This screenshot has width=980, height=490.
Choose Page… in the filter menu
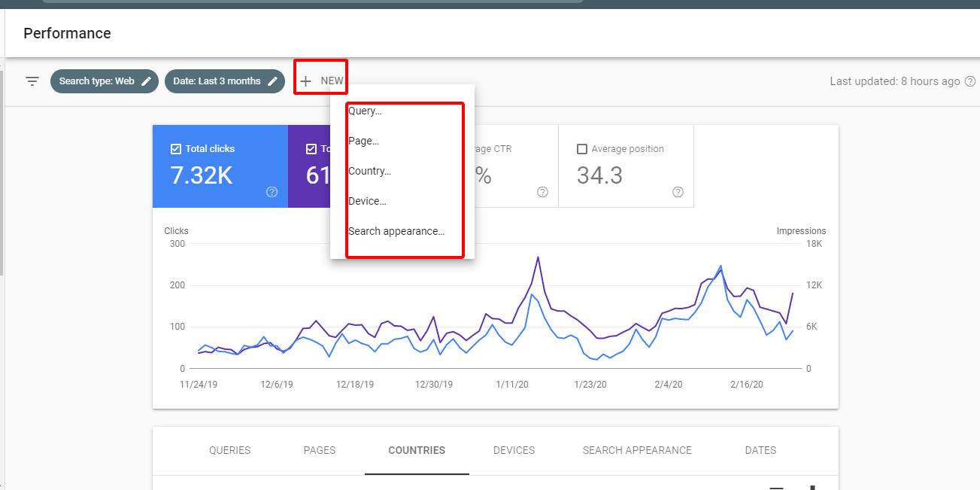[364, 142]
